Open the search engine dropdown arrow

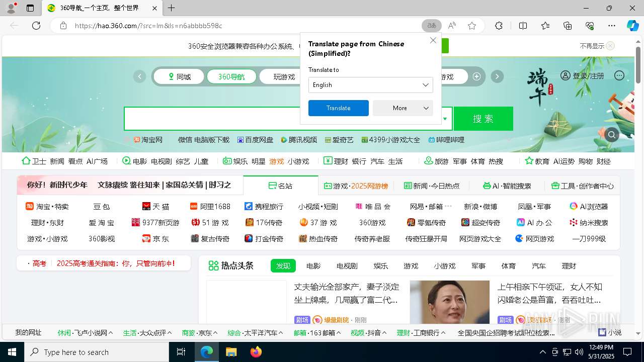point(445,119)
